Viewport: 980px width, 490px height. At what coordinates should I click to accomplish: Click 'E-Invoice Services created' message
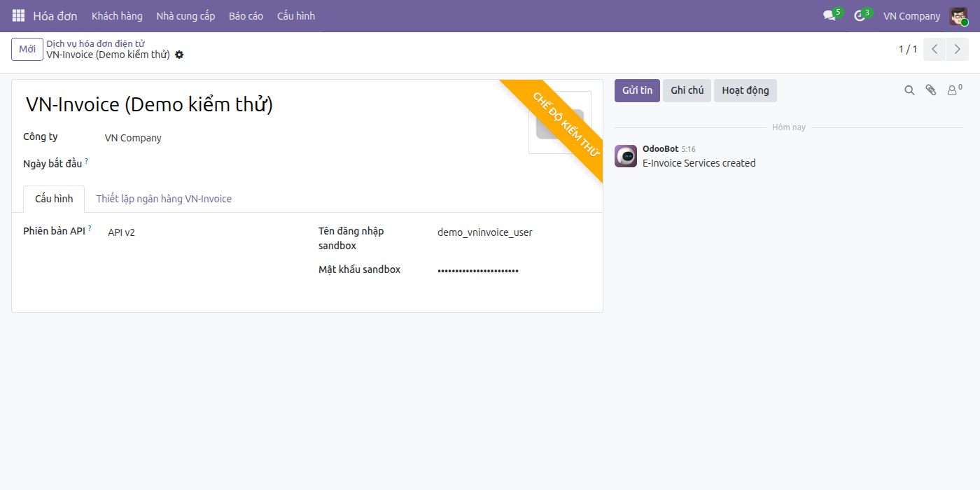699,163
